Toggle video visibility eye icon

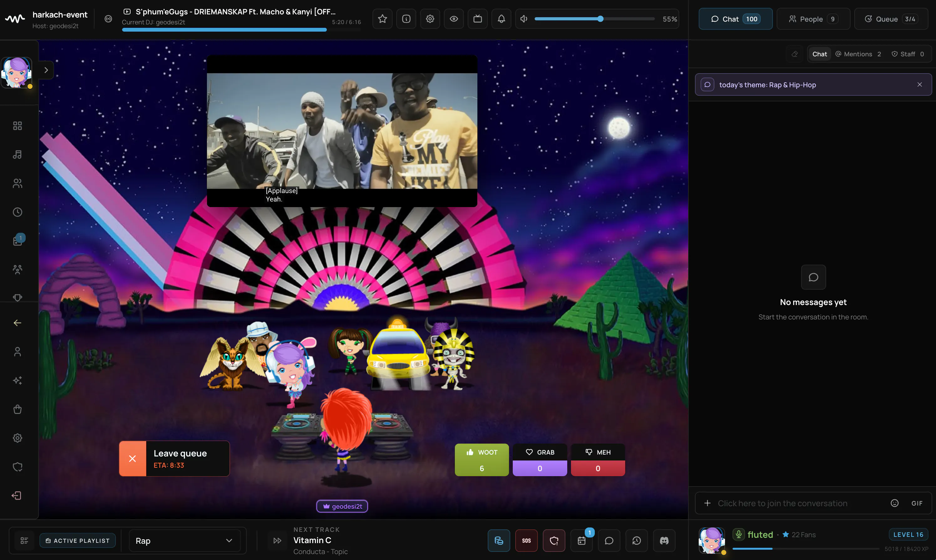pos(454,19)
